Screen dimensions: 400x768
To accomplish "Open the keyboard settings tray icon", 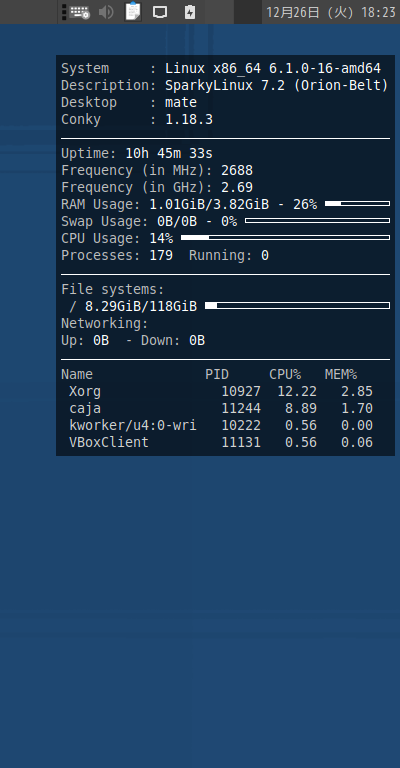I will point(79,12).
